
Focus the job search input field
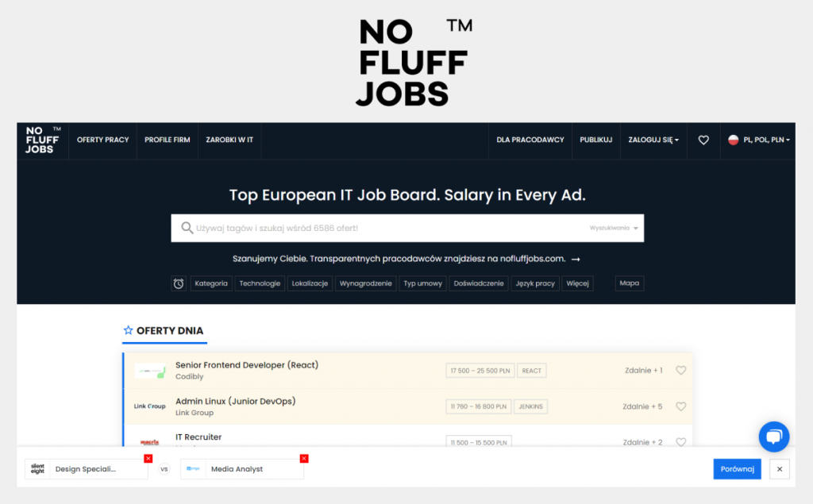click(x=407, y=228)
